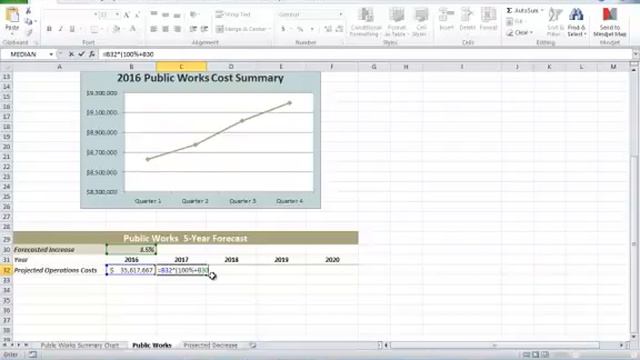Click the Delete cells button

pos(467,20)
